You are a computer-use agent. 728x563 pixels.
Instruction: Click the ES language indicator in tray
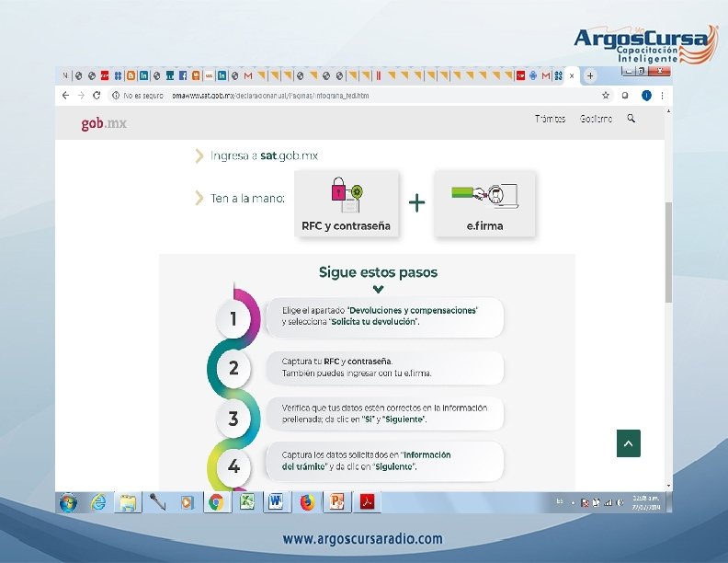coord(560,501)
